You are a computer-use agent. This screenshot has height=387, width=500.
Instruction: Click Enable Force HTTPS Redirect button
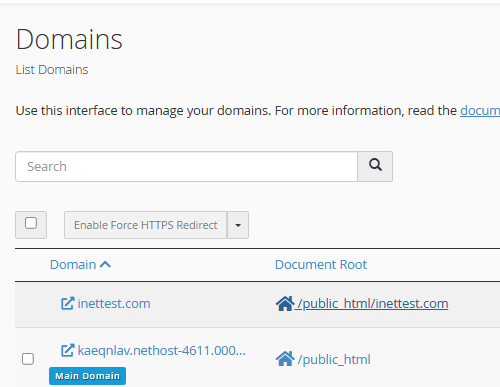click(x=146, y=225)
